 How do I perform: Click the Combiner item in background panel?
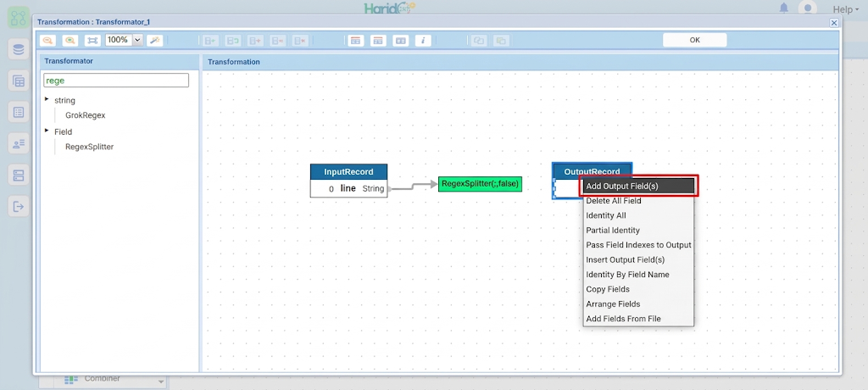click(x=102, y=379)
